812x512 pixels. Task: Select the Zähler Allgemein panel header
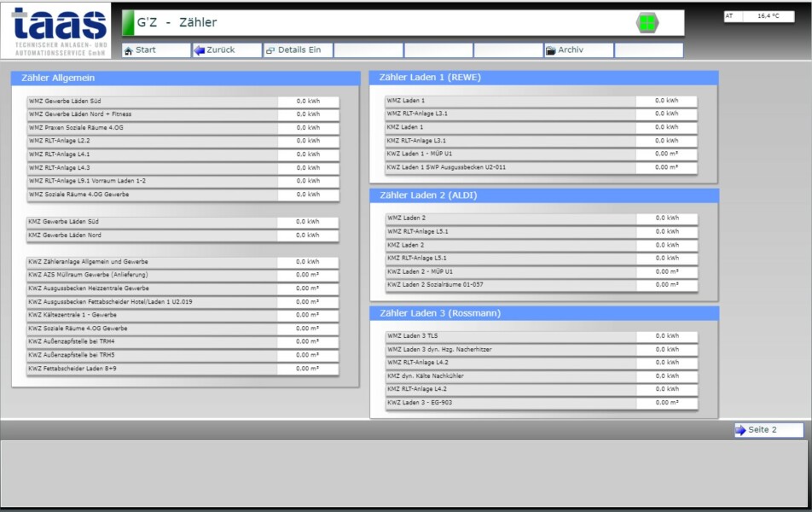(186, 79)
